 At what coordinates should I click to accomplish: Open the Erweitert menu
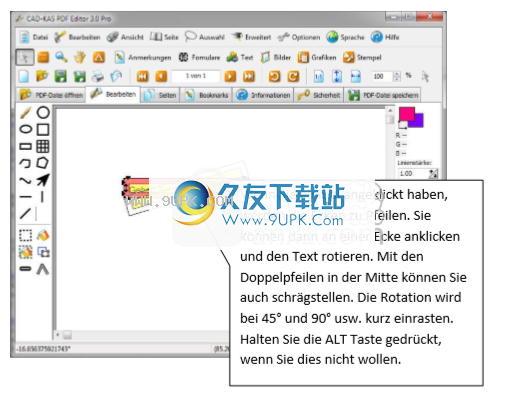[252, 37]
